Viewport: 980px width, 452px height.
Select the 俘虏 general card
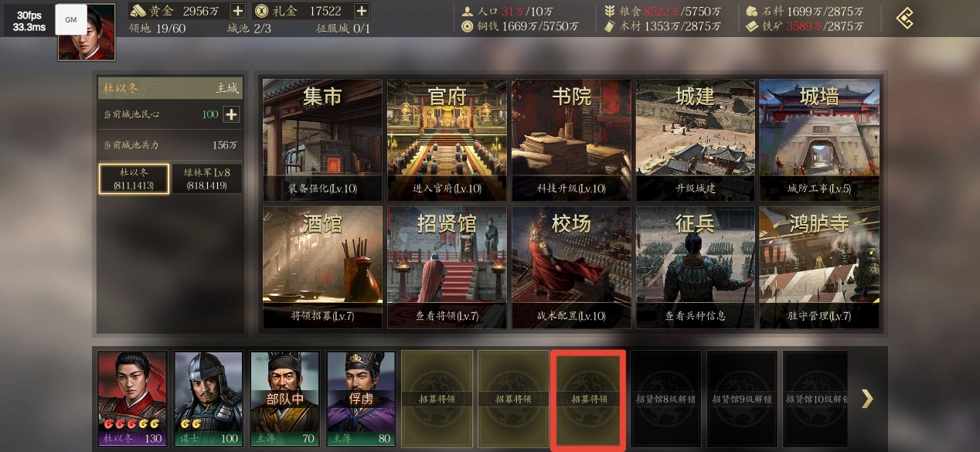361,399
